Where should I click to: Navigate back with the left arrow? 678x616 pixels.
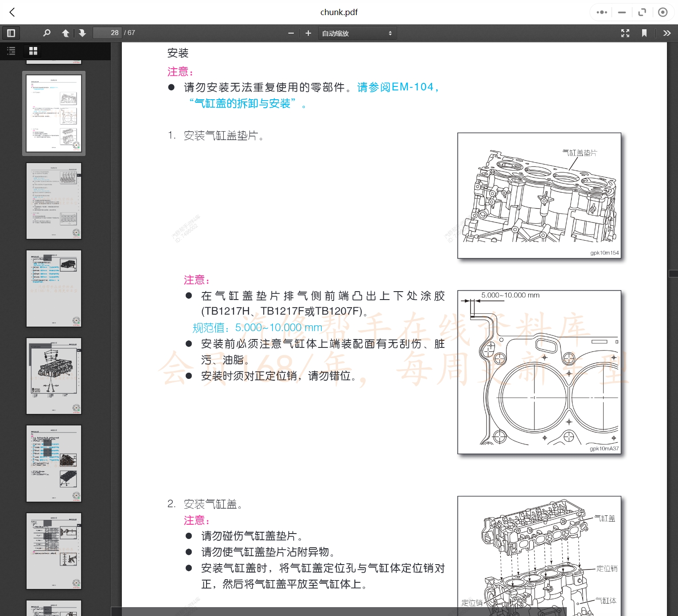pyautogui.click(x=12, y=12)
